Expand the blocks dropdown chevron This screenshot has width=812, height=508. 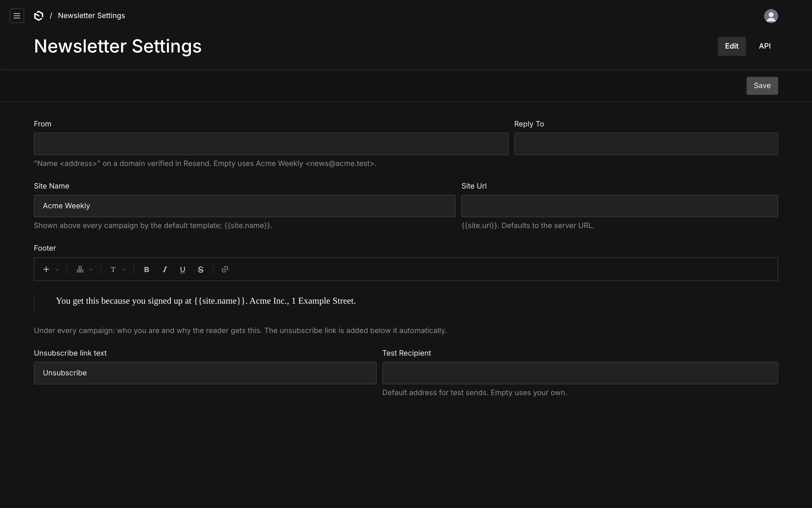coord(91,270)
